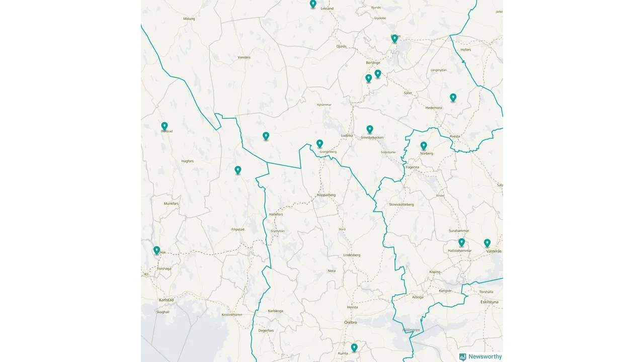Click the Örebro city label
The image size is (644, 362).
350,322
